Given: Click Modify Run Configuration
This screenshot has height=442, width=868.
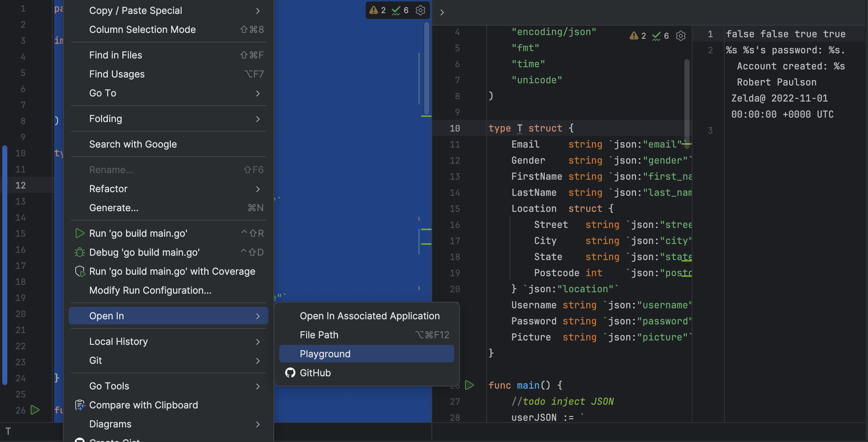Looking at the screenshot, I should (150, 290).
